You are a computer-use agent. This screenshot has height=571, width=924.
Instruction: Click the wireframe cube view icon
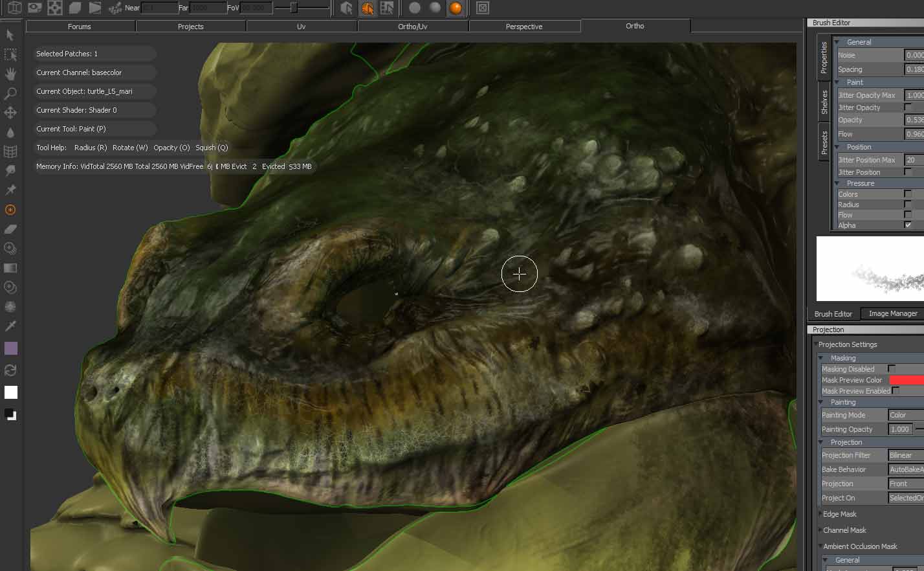(14, 8)
